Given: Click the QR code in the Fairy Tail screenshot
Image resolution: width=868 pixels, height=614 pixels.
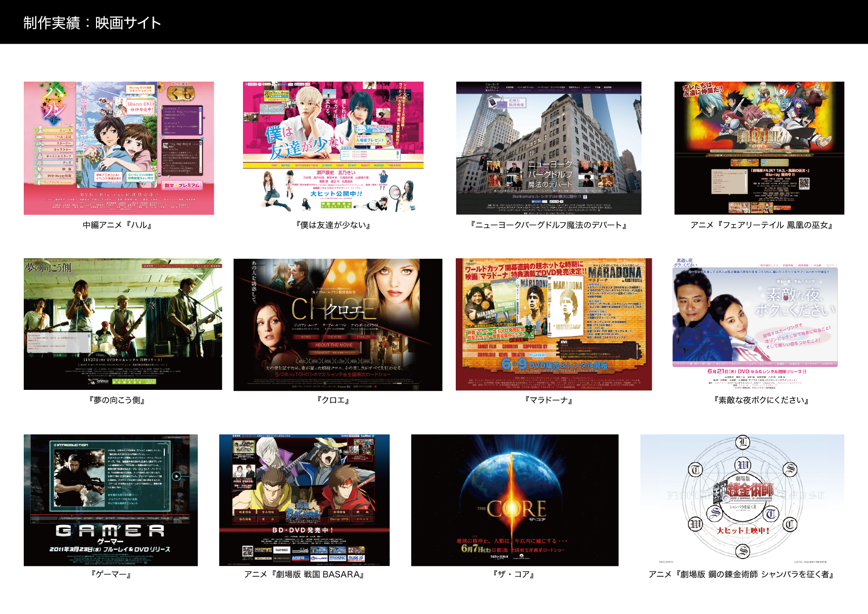Looking at the screenshot, I should pos(804,184).
